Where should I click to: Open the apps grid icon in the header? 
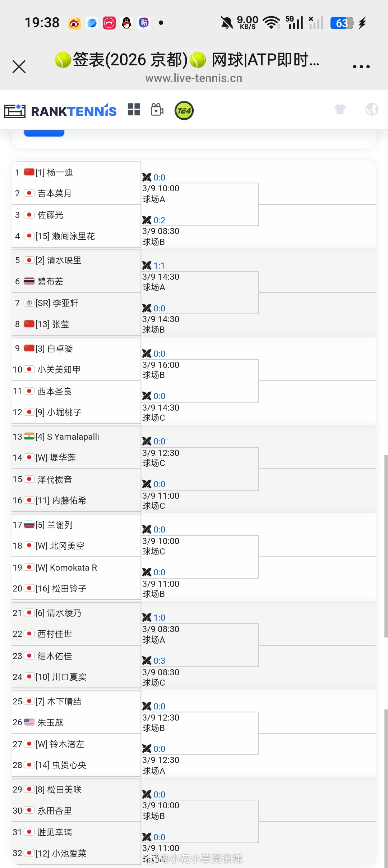click(x=134, y=110)
